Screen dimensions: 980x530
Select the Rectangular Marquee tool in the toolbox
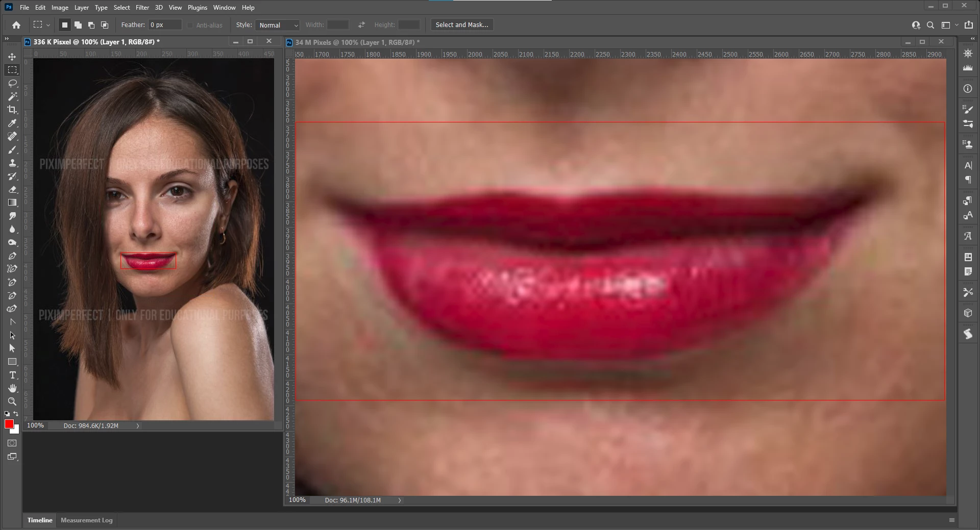coord(12,70)
